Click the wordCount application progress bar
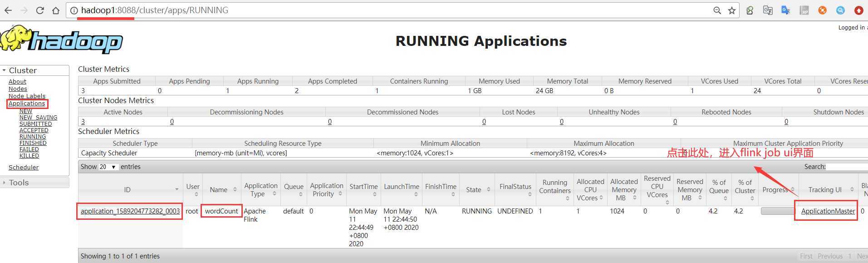This screenshot has width=868, height=263. [x=777, y=211]
